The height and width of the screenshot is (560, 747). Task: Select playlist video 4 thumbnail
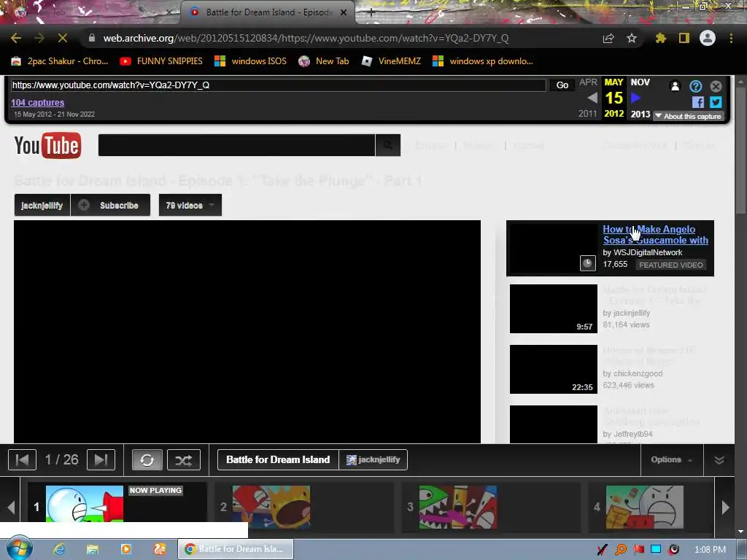coord(645,507)
